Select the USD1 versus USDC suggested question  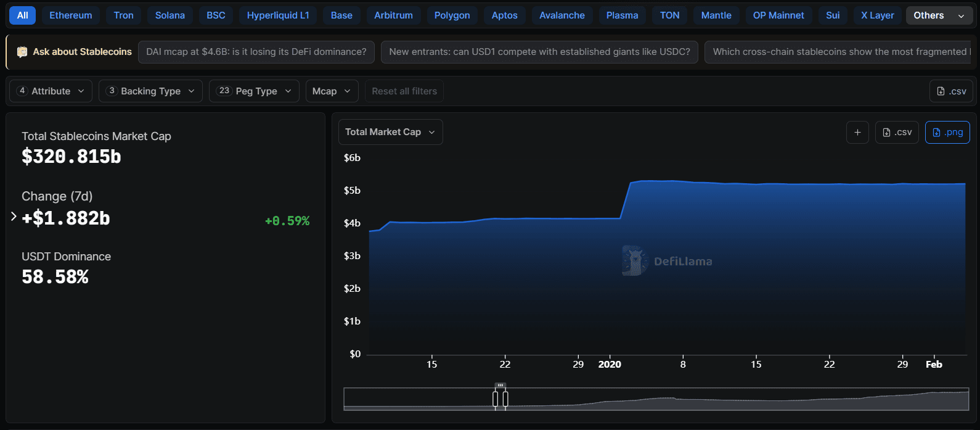(539, 52)
